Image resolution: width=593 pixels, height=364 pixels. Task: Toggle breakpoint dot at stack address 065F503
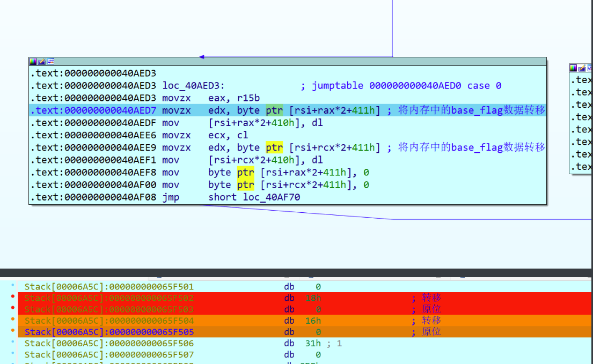point(13,309)
